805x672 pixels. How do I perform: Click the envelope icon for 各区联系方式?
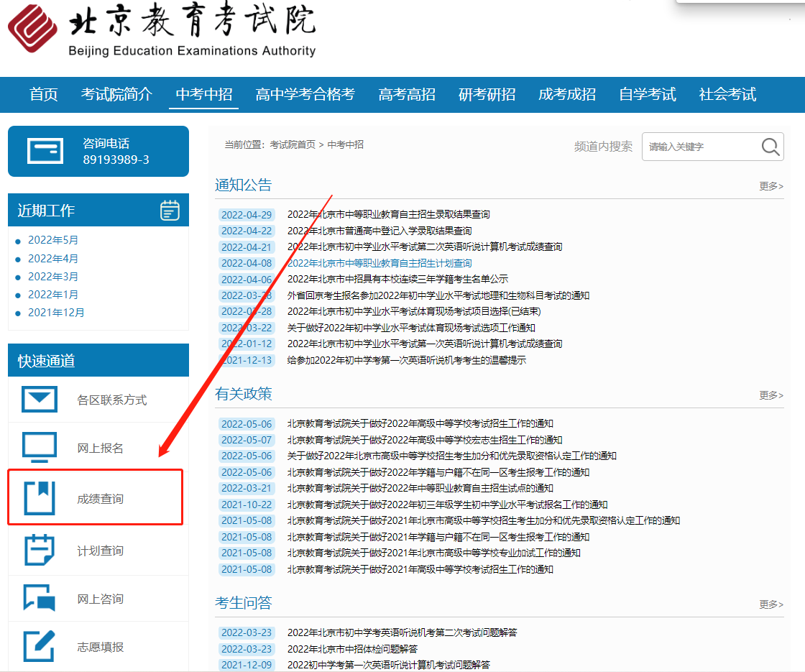40,400
